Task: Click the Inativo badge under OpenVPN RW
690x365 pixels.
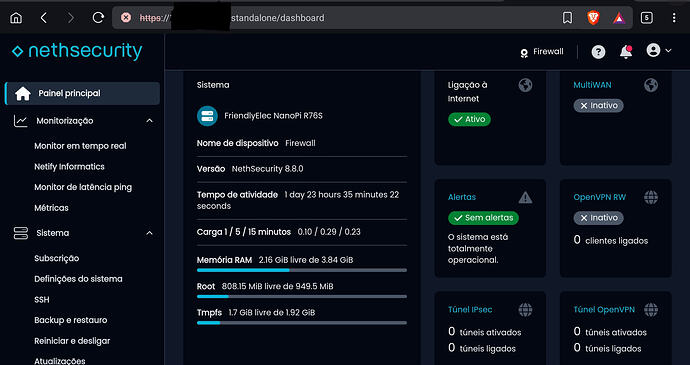Action: tap(598, 218)
